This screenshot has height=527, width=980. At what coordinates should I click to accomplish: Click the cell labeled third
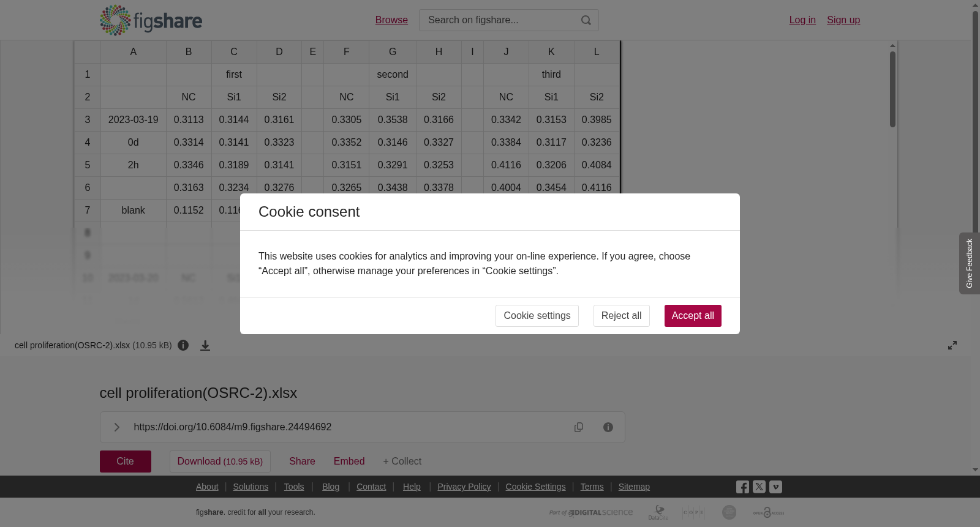tap(551, 75)
